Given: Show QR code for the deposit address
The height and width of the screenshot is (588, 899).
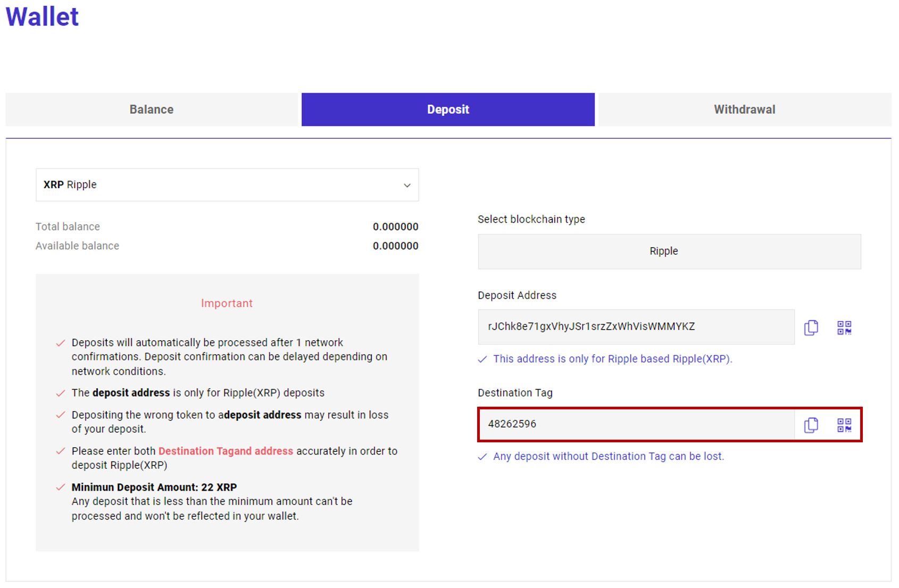Looking at the screenshot, I should (x=844, y=327).
